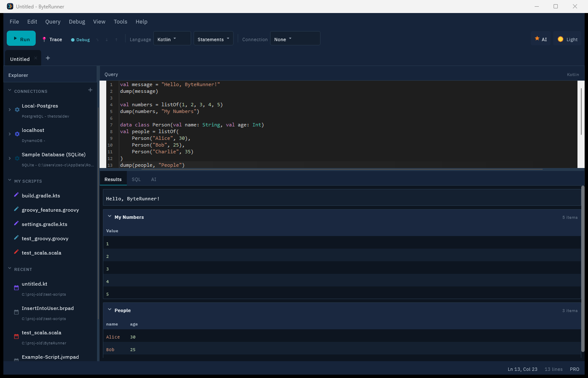Click the Local-Postgres gear icon
Viewport: 588px width, 378px height.
click(x=17, y=110)
